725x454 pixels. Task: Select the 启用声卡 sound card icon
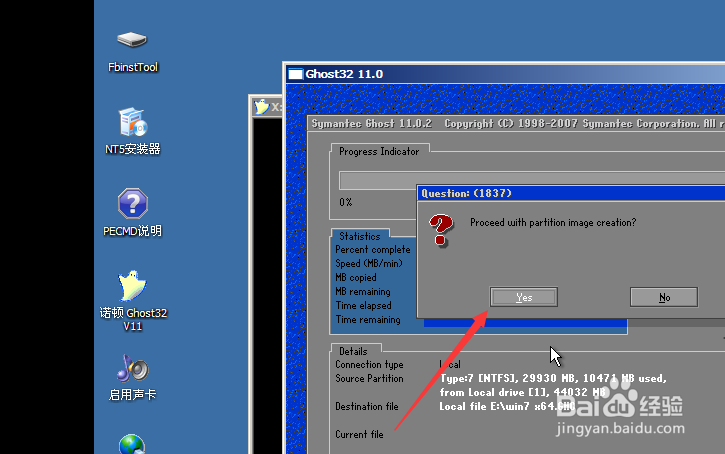point(133,378)
